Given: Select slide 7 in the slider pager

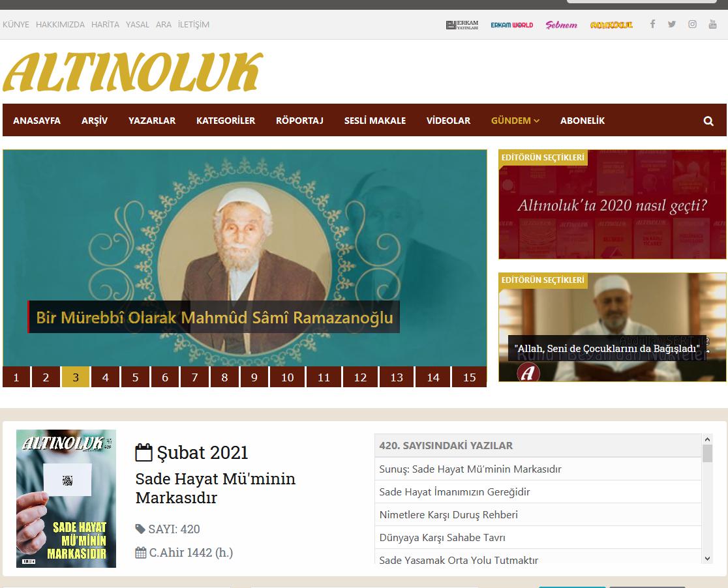Looking at the screenshot, I should point(194,377).
